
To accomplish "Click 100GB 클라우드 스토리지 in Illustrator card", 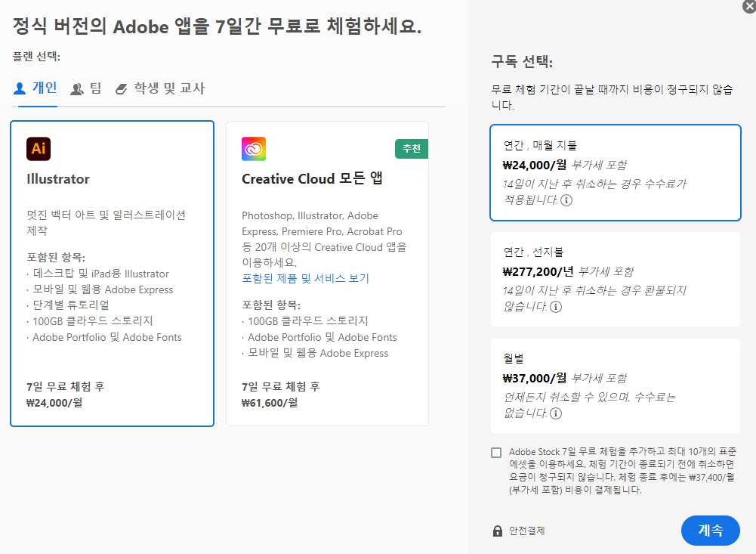I will (x=93, y=321).
